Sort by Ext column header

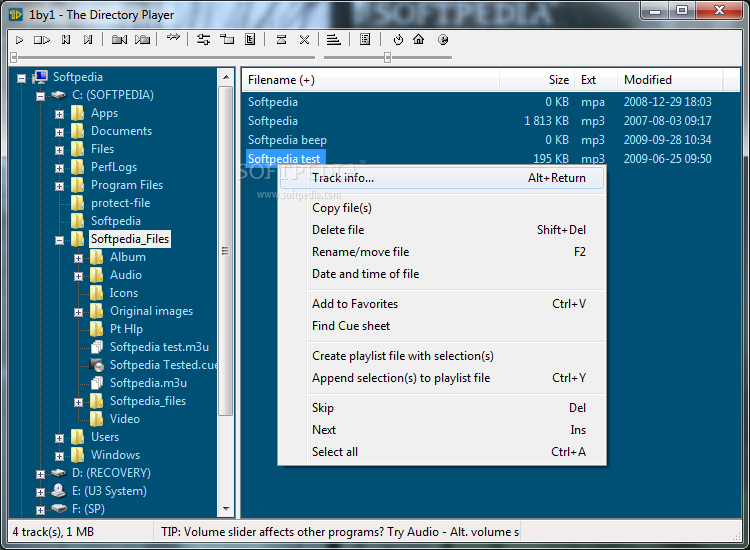tap(596, 80)
